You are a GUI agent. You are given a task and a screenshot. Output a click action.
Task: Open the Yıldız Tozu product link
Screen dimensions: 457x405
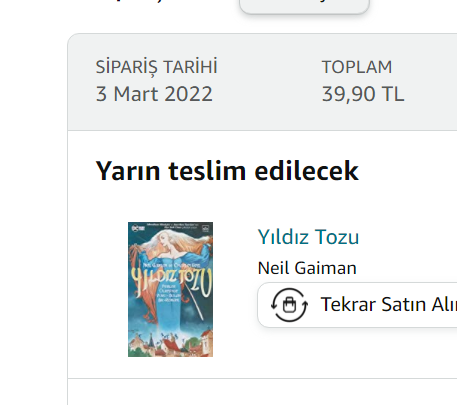coord(308,237)
